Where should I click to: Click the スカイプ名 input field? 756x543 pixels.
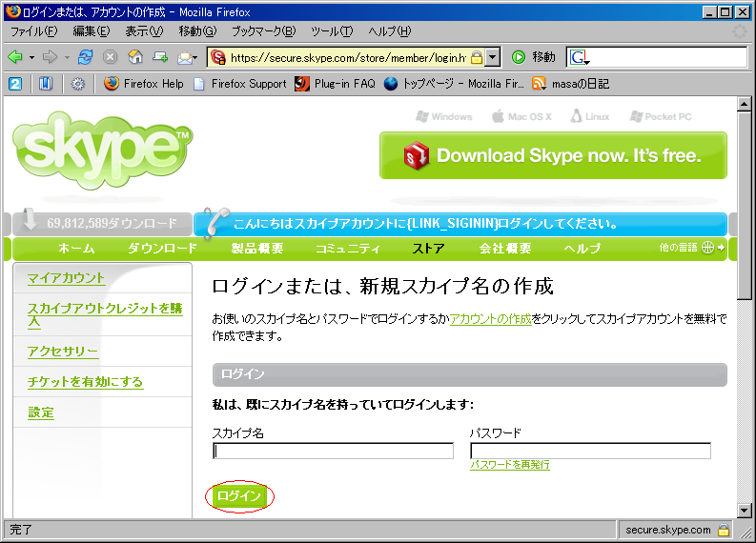tap(333, 451)
